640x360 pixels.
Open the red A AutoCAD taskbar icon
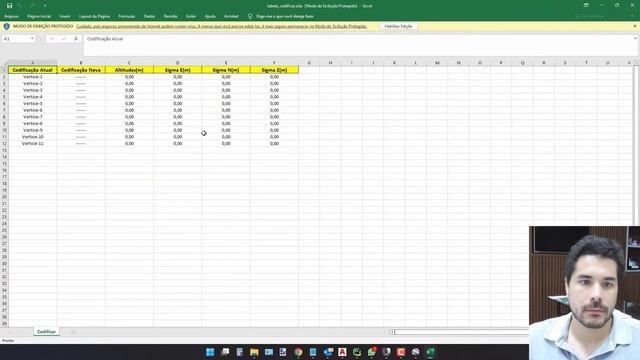[x=342, y=352]
